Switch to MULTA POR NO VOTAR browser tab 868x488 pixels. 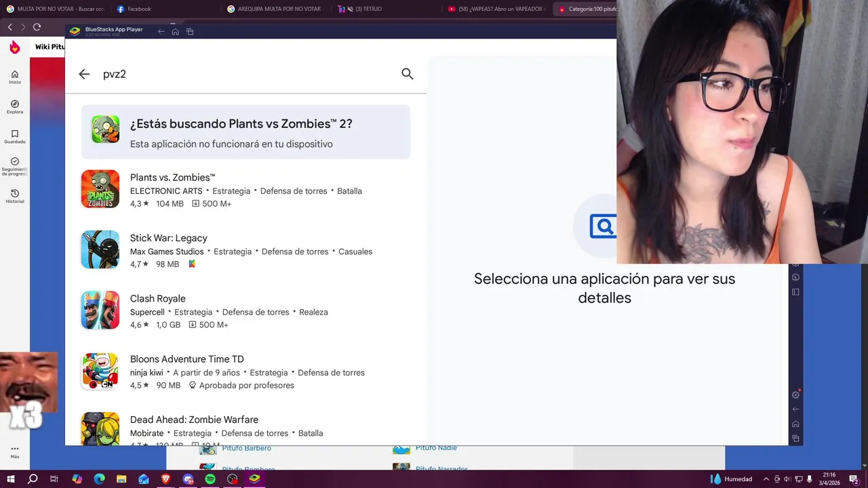(56, 9)
